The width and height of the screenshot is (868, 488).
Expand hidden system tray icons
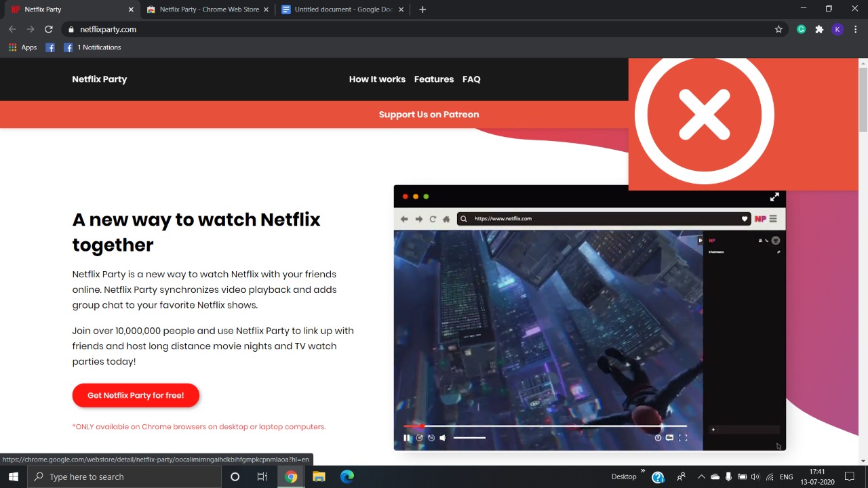tap(701, 476)
